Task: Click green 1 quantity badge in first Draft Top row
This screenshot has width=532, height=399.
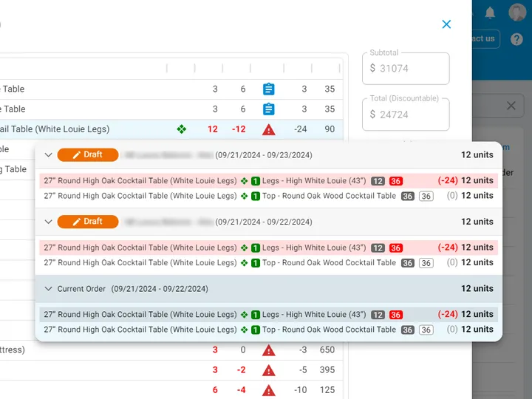Action: pyautogui.click(x=256, y=196)
